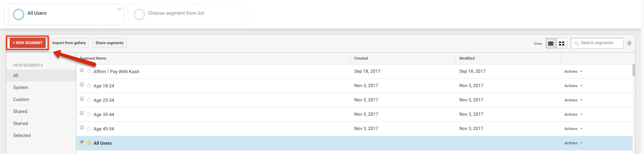Open Actions dropdown for Age 18-24
Image resolution: width=644 pixels, height=154 pixels.
pyautogui.click(x=573, y=86)
